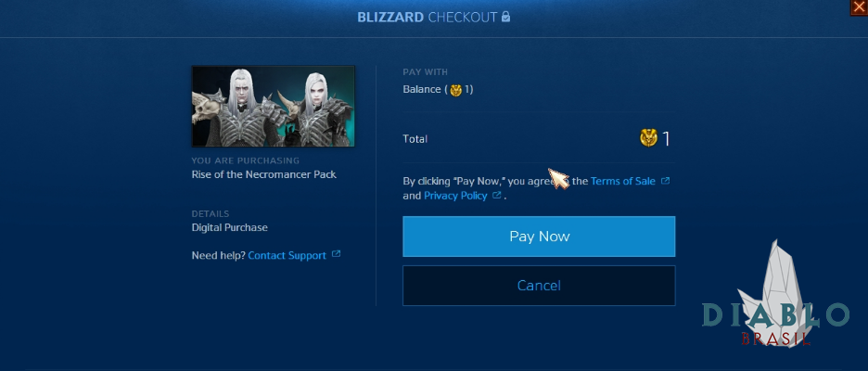Open the Privacy Policy link
Viewport: 868px width, 371px height.
coord(455,196)
